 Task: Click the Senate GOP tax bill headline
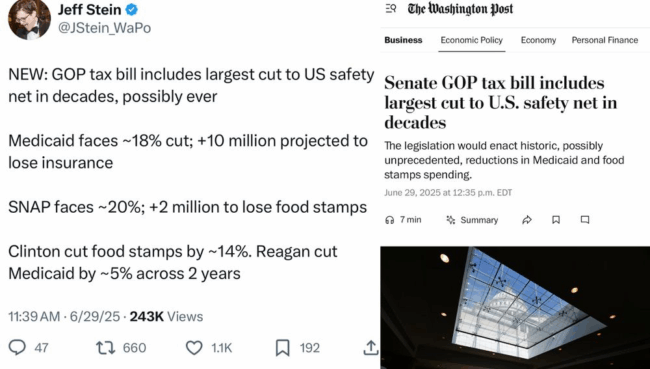500,102
